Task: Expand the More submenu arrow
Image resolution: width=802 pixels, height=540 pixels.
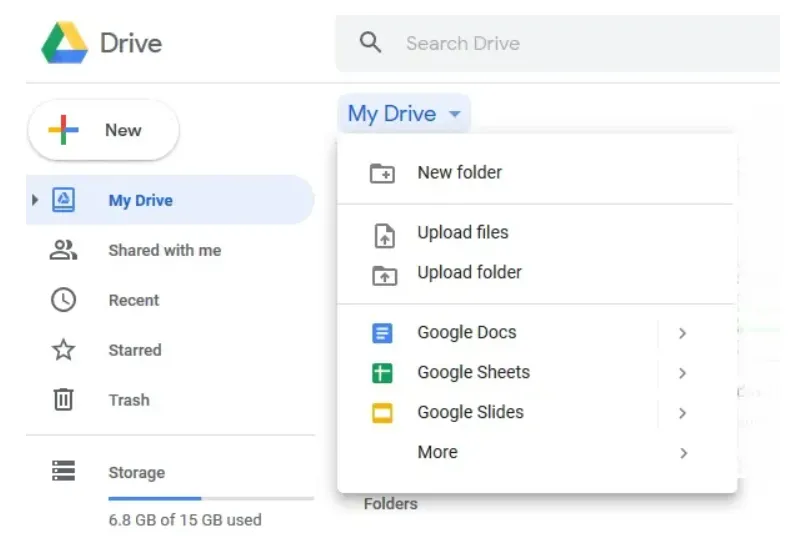Action: point(683,453)
